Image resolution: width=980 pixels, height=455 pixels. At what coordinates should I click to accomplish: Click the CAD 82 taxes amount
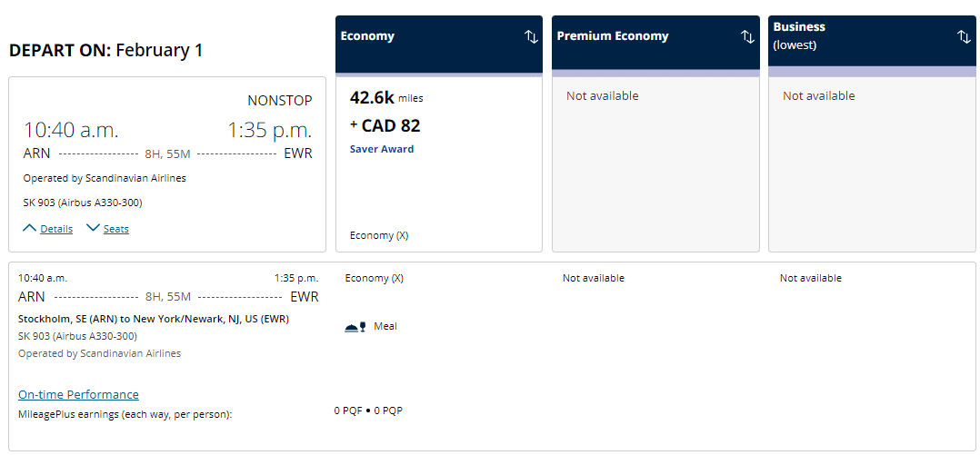[x=390, y=126]
